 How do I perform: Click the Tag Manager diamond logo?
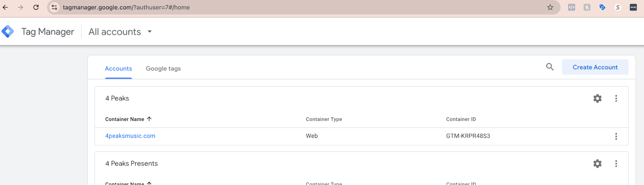[8, 31]
